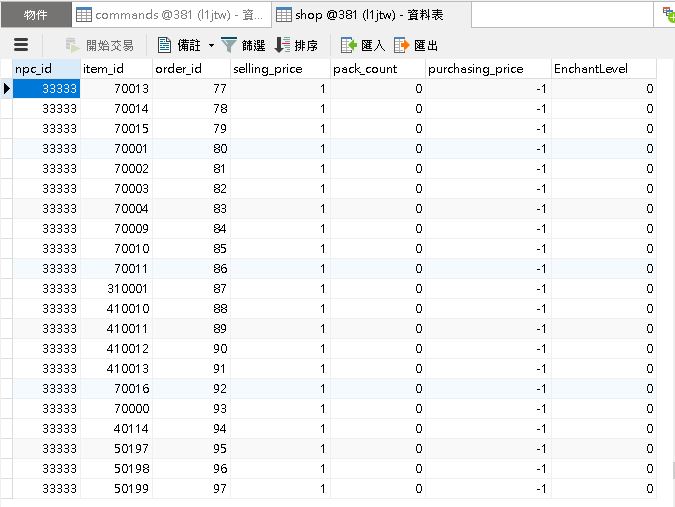This screenshot has height=507, width=675.
Task: Click item_id cell 70015
Action: click(116, 129)
